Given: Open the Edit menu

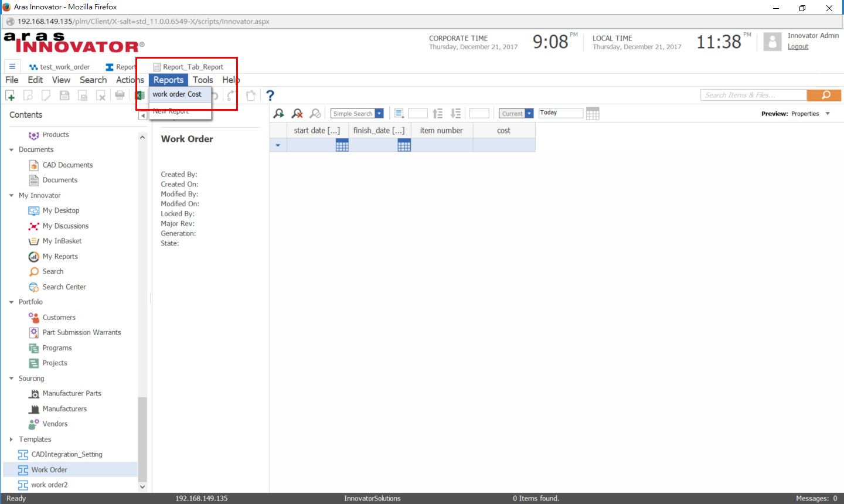Looking at the screenshot, I should [x=35, y=80].
